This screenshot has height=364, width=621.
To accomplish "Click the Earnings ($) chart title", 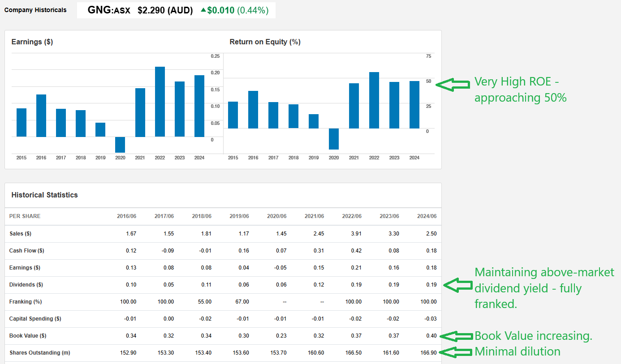I will point(32,42).
